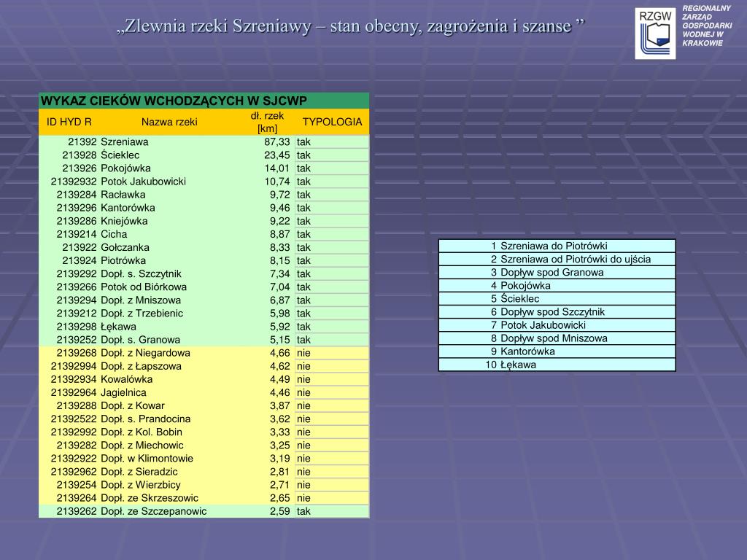This screenshot has width=747, height=560.
Task: Select the river name Szreniawa in the table
Action: click(x=124, y=142)
